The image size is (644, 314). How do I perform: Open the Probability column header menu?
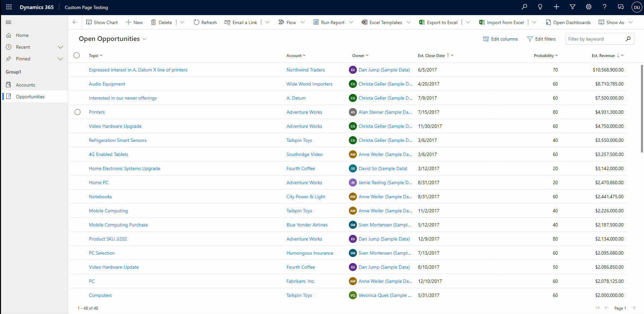(x=546, y=56)
